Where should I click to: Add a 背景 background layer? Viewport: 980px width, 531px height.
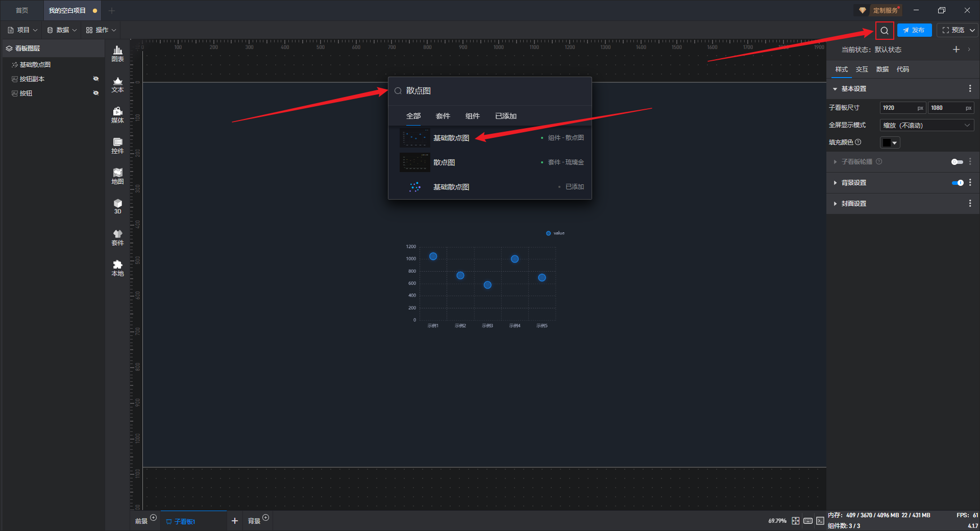click(265, 518)
